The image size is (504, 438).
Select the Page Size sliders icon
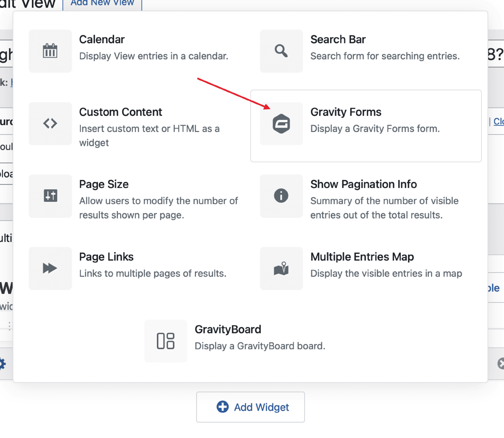50,196
